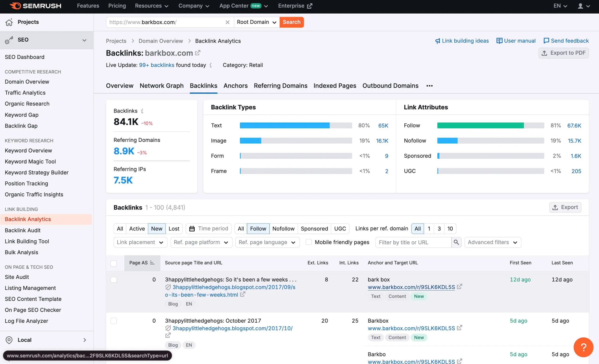This screenshot has width=599, height=364.
Task: Expand Advanced filters
Action: [x=493, y=242]
